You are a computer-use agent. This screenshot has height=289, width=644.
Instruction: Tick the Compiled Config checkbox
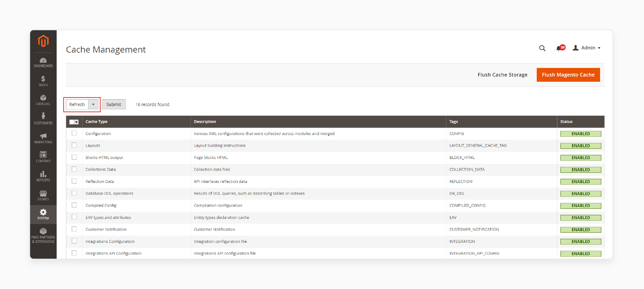pyautogui.click(x=74, y=205)
